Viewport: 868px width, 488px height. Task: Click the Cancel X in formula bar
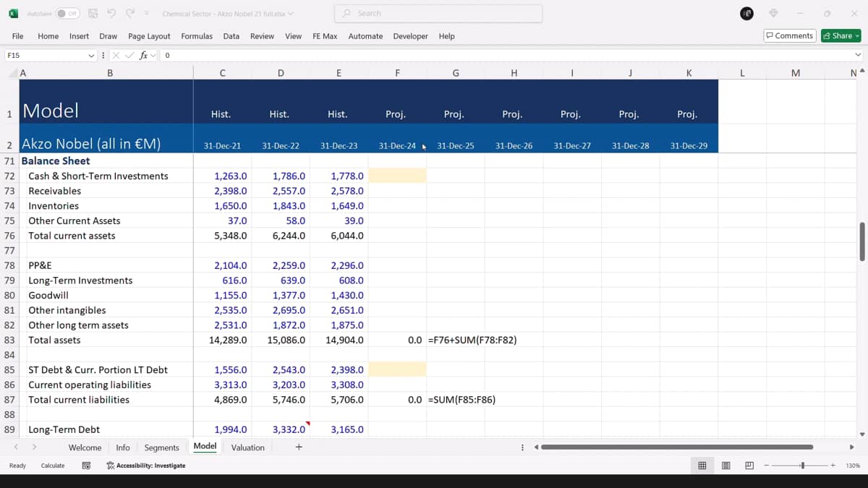pos(116,55)
